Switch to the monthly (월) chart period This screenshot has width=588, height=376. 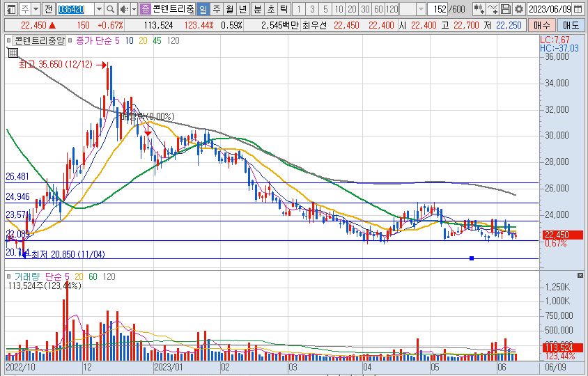[230, 9]
